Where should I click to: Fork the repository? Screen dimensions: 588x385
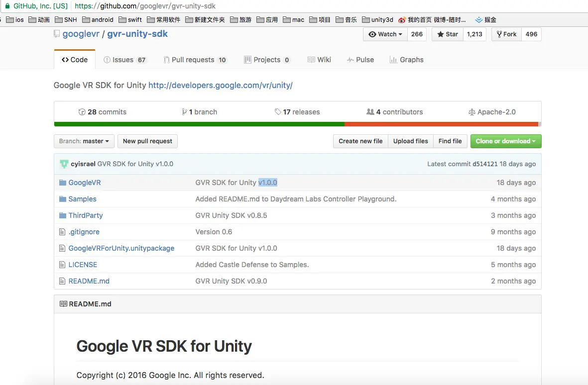point(506,34)
